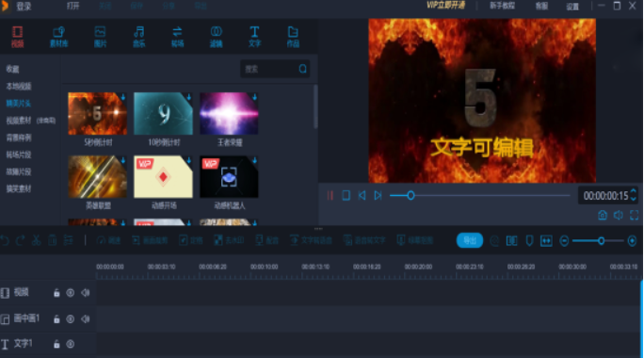The image size is (644, 358).
Task: Click the redo arrow icon
Action: coord(20,240)
